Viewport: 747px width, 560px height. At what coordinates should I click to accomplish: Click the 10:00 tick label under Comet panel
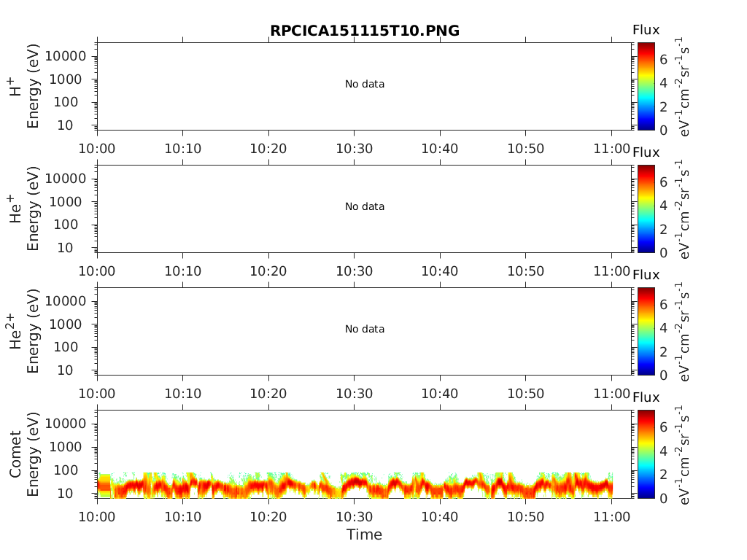coord(97,517)
